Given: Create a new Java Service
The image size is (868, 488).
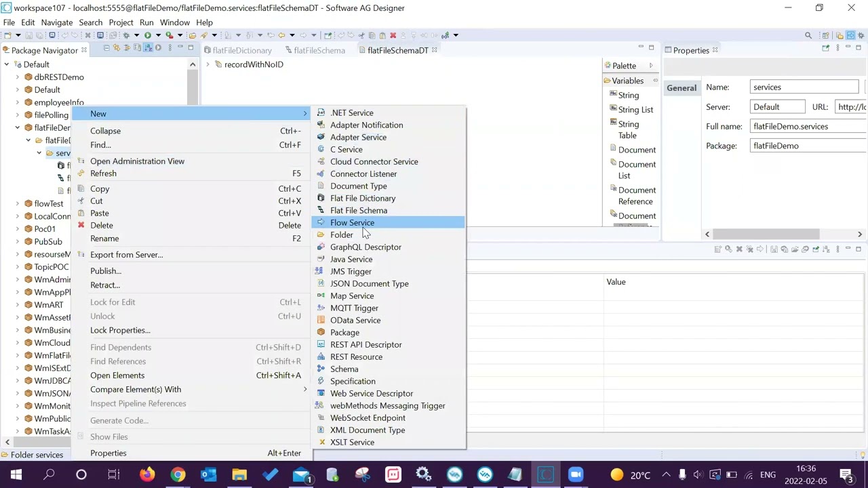Looking at the screenshot, I should tap(389, 259).
